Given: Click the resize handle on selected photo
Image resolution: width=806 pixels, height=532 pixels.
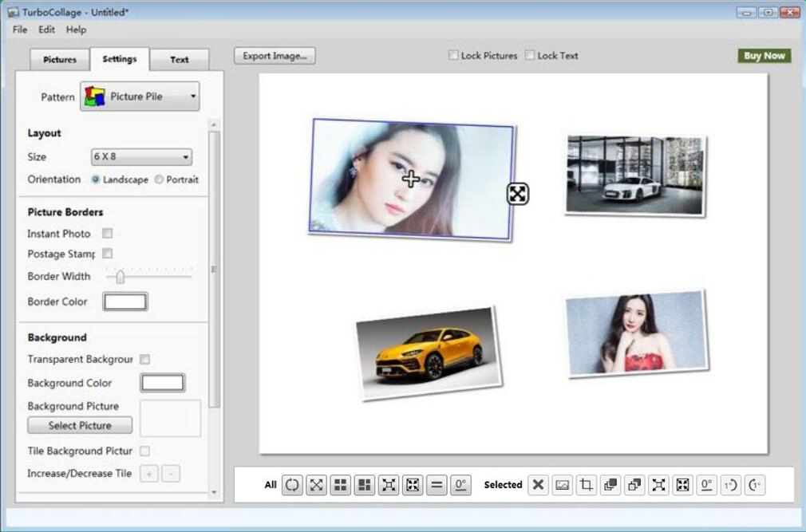Looking at the screenshot, I should point(518,193).
